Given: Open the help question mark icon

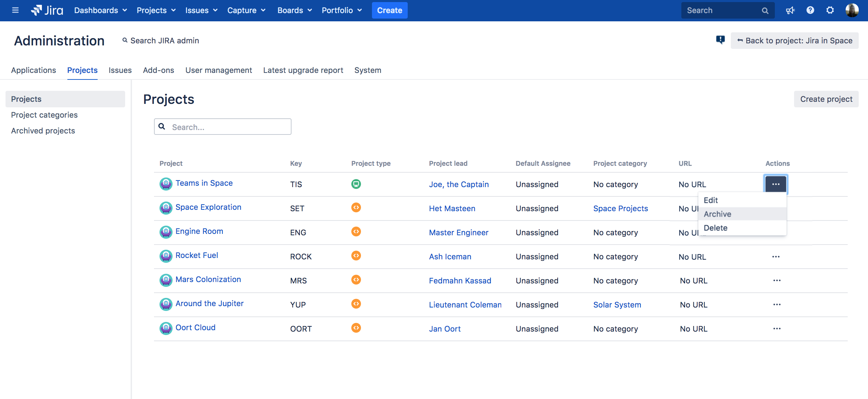Looking at the screenshot, I should pyautogui.click(x=810, y=10).
